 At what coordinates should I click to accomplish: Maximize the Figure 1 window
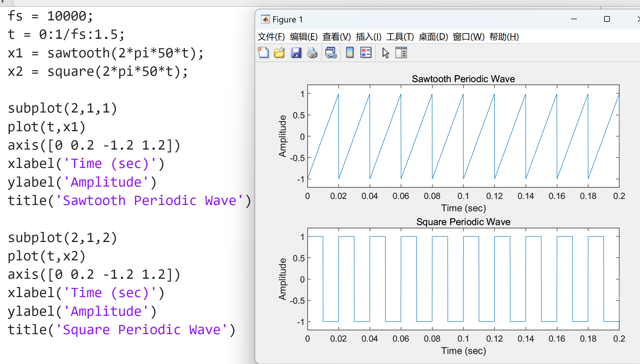point(607,19)
